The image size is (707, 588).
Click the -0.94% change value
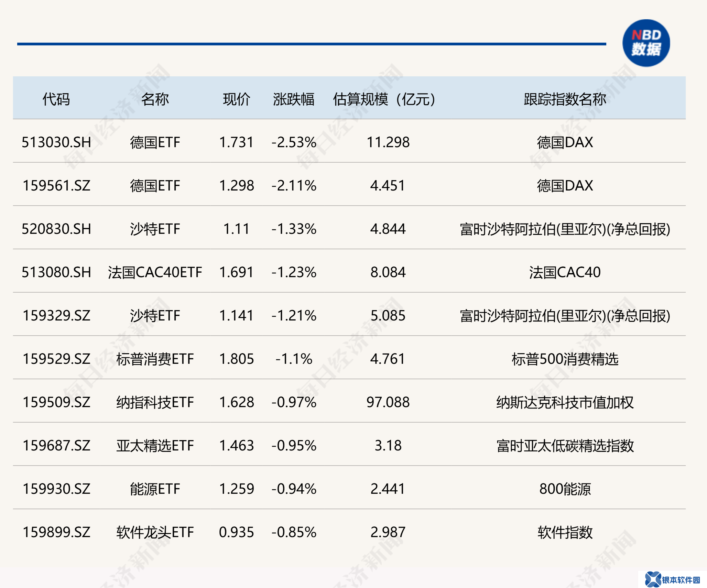[x=294, y=489]
